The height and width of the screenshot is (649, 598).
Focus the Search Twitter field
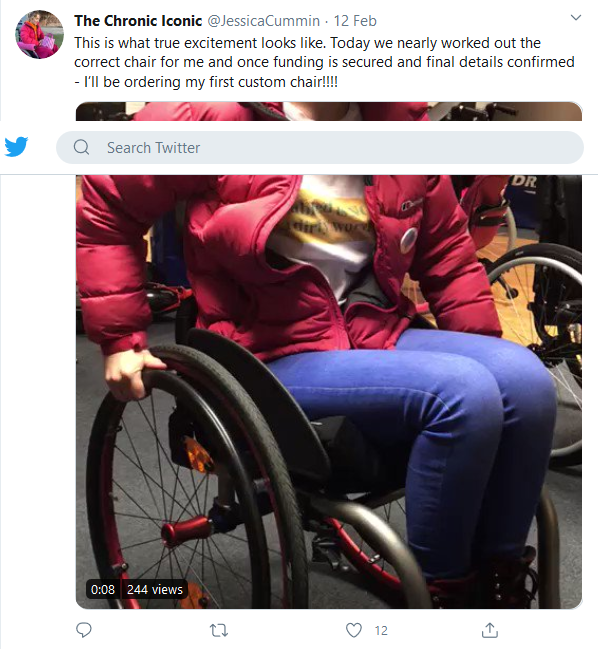click(320, 147)
